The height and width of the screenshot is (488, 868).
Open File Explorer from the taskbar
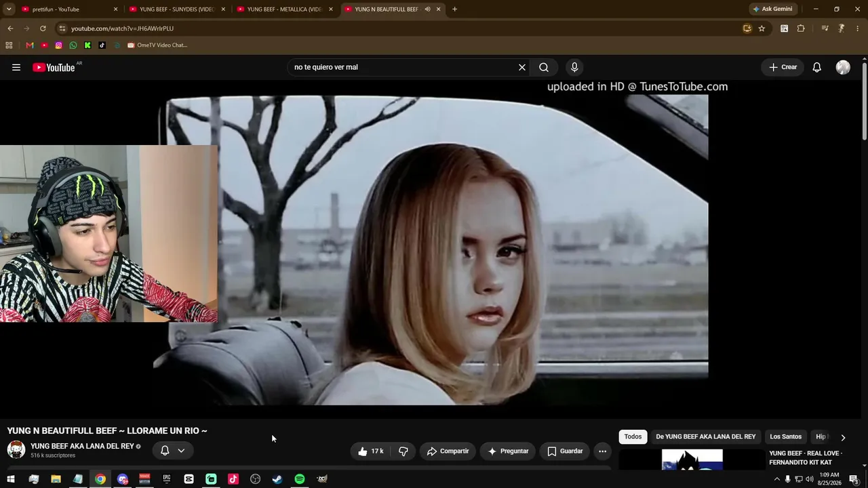pos(56,479)
